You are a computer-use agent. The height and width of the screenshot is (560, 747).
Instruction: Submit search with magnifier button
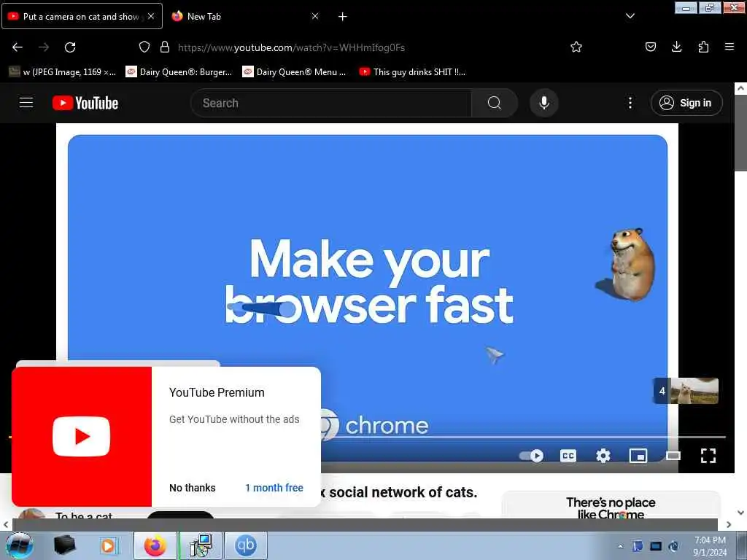pos(495,103)
